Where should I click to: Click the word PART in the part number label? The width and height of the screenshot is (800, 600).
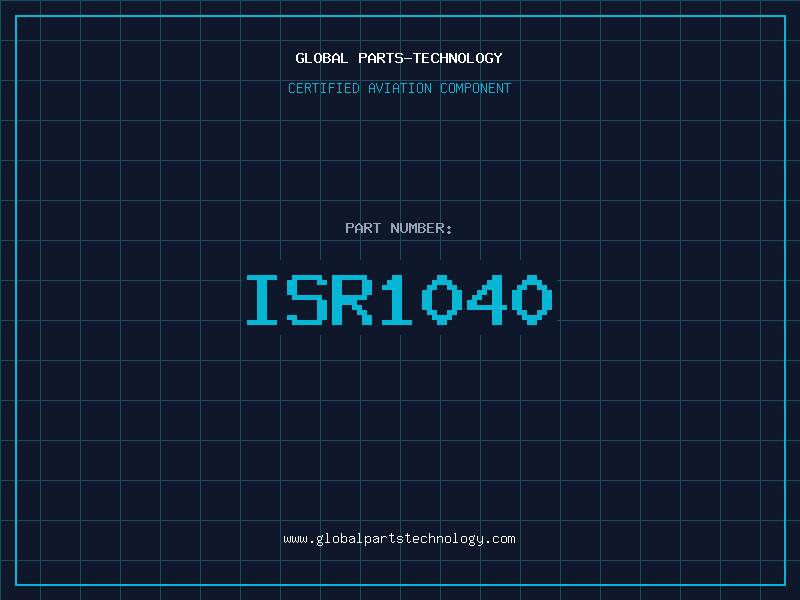[x=363, y=228]
